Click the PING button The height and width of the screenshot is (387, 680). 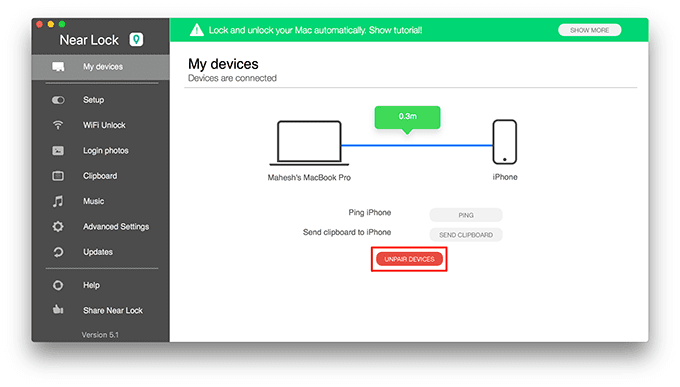click(x=466, y=215)
